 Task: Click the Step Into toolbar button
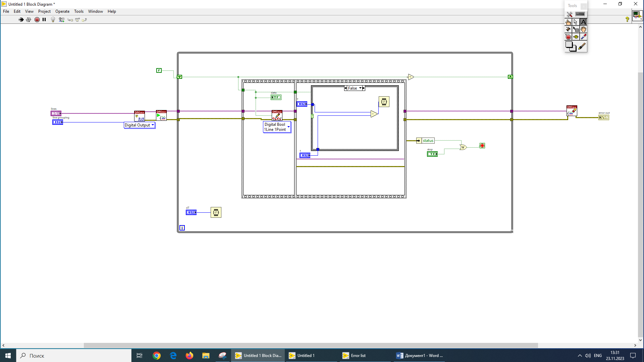[70, 20]
